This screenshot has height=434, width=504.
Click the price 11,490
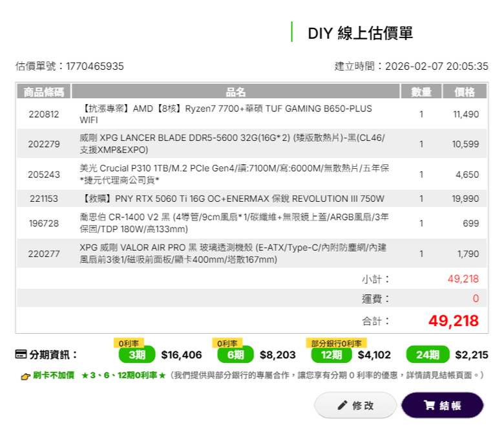click(466, 114)
